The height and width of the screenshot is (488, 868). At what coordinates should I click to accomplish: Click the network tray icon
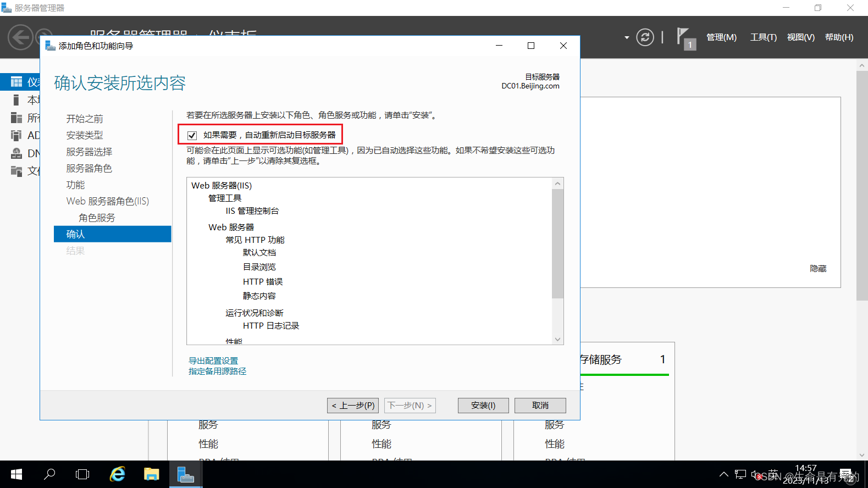740,474
